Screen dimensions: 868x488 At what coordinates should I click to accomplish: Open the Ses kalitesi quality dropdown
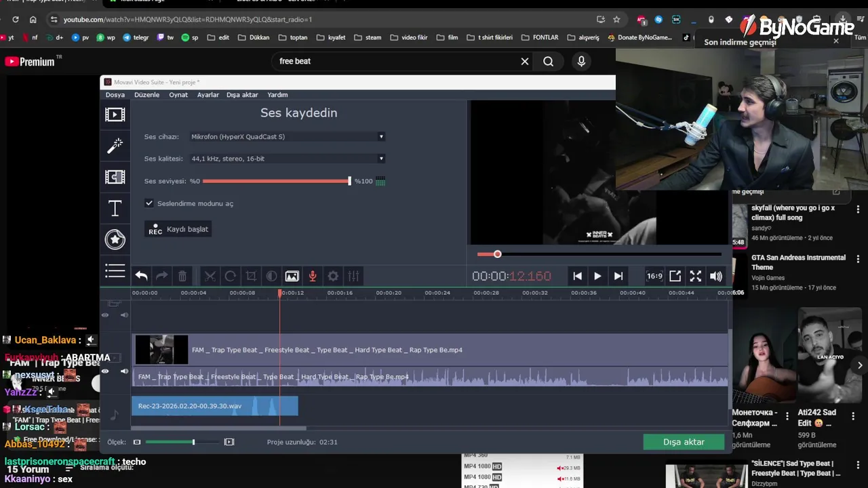[x=288, y=159]
